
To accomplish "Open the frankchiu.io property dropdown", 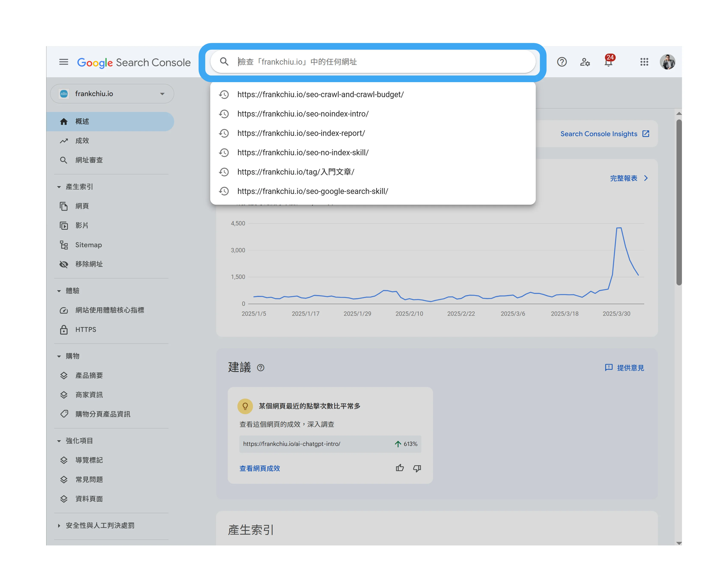I will click(x=112, y=94).
